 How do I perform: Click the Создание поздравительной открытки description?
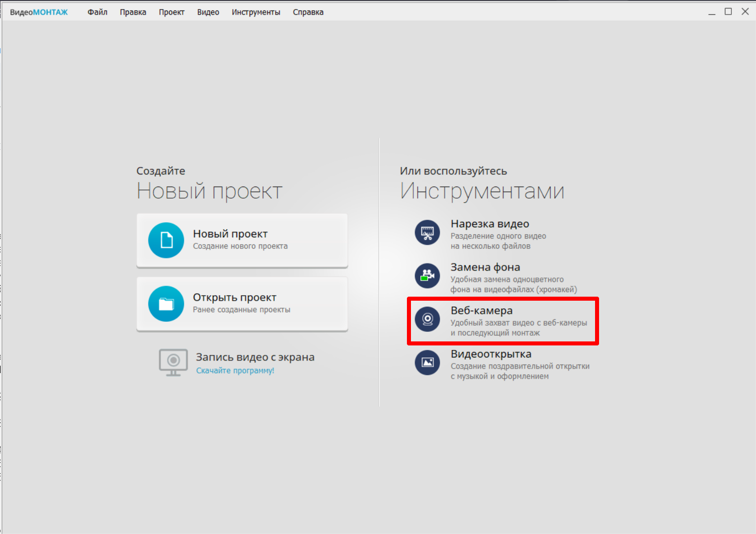click(x=520, y=371)
